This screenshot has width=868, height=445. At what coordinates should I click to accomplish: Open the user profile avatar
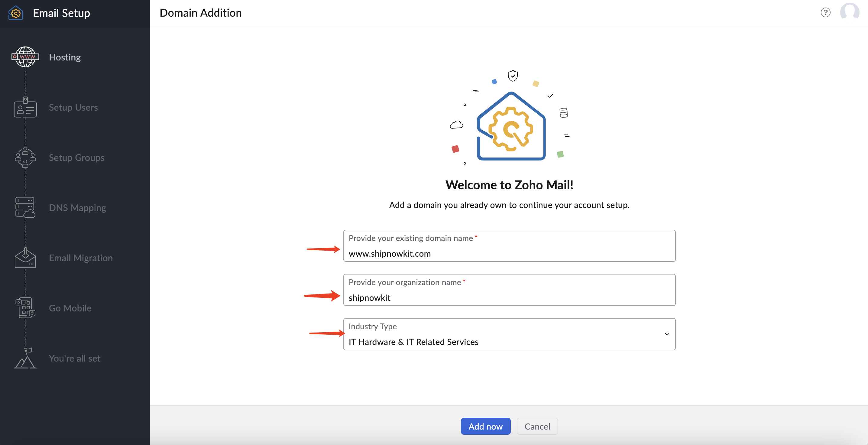pos(850,12)
